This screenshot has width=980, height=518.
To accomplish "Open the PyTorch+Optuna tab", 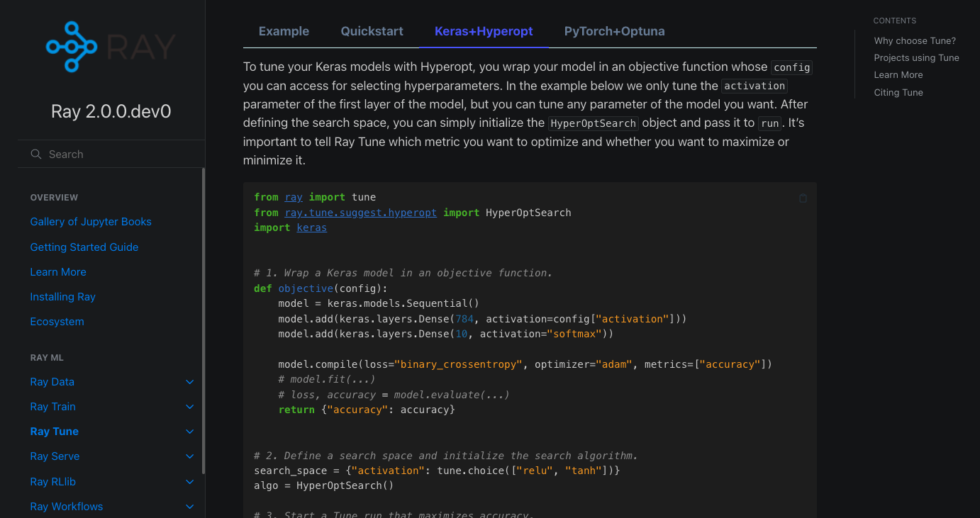I will pos(614,31).
